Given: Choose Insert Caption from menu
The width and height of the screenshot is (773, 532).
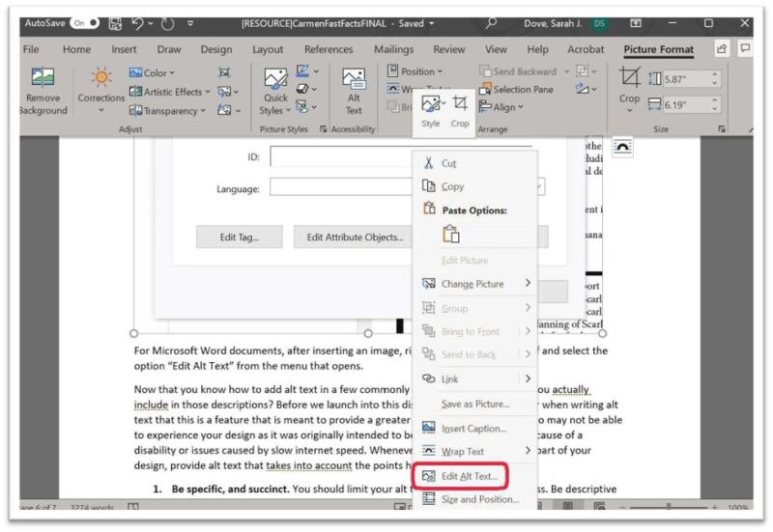Looking at the screenshot, I should (x=475, y=428).
